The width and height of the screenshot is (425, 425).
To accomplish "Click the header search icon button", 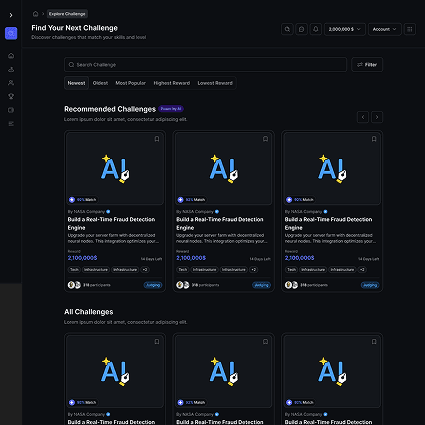I will [287, 29].
